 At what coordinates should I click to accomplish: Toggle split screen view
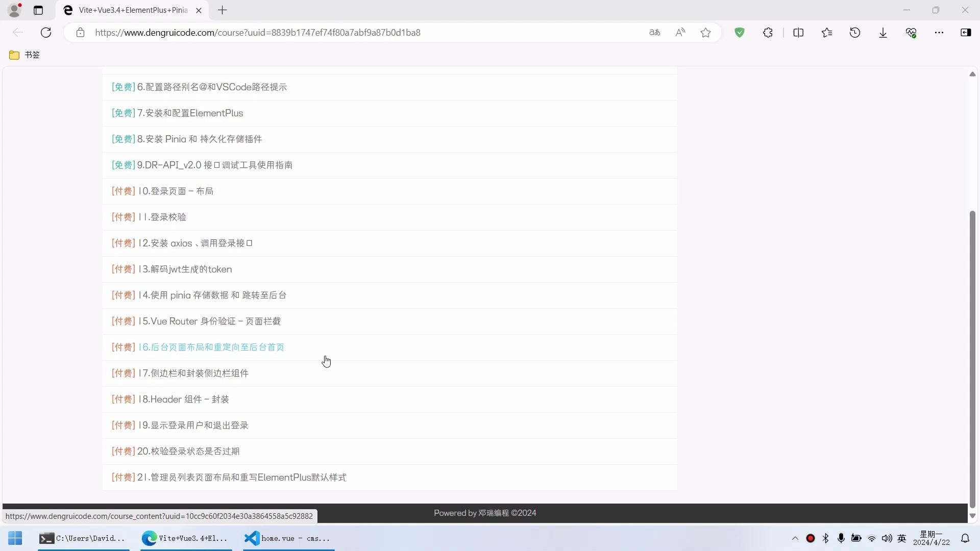tap(799, 32)
